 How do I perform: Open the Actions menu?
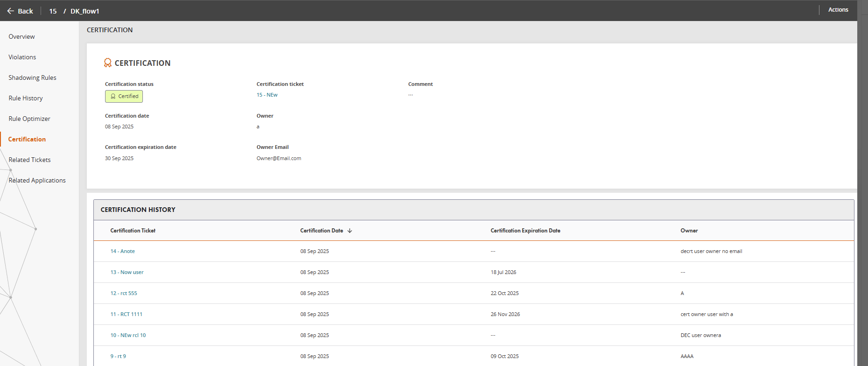click(838, 10)
